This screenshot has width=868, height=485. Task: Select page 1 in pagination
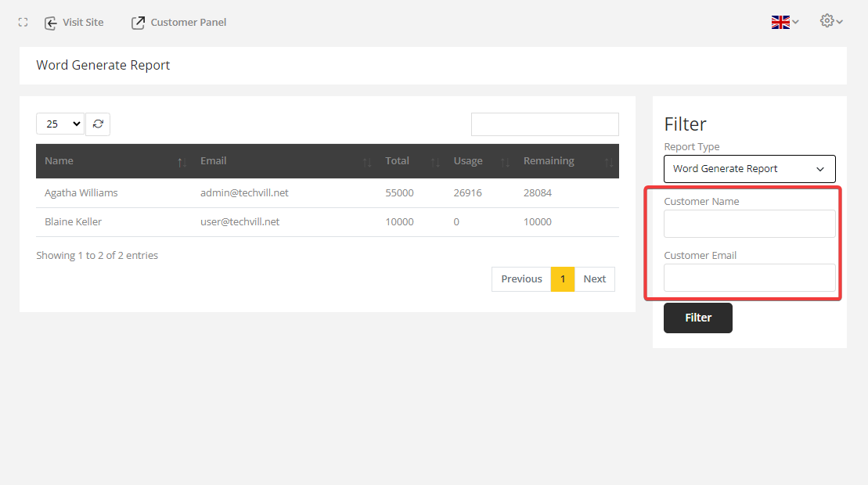click(x=563, y=279)
